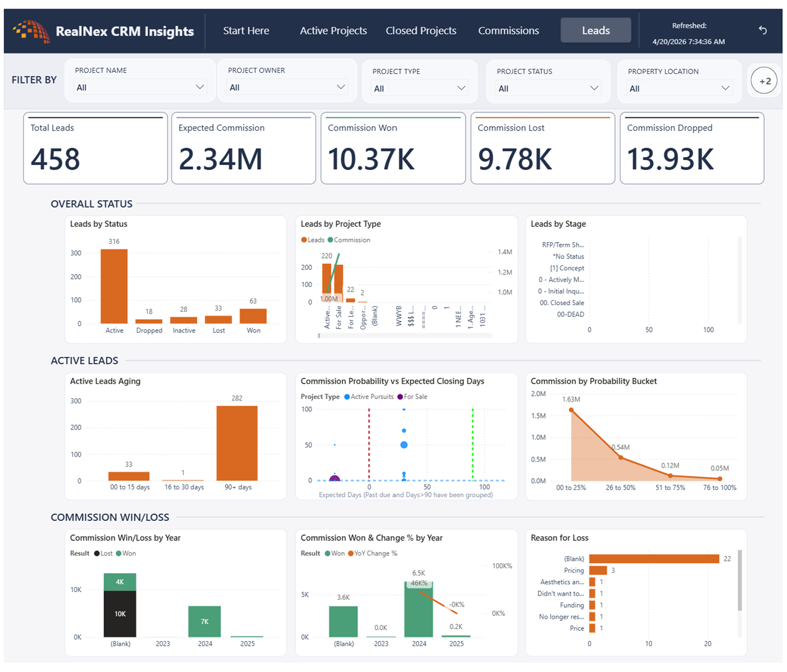Image resolution: width=787 pixels, height=672 pixels.
Task: Switch to the Active Projects tab
Action: click(x=333, y=30)
